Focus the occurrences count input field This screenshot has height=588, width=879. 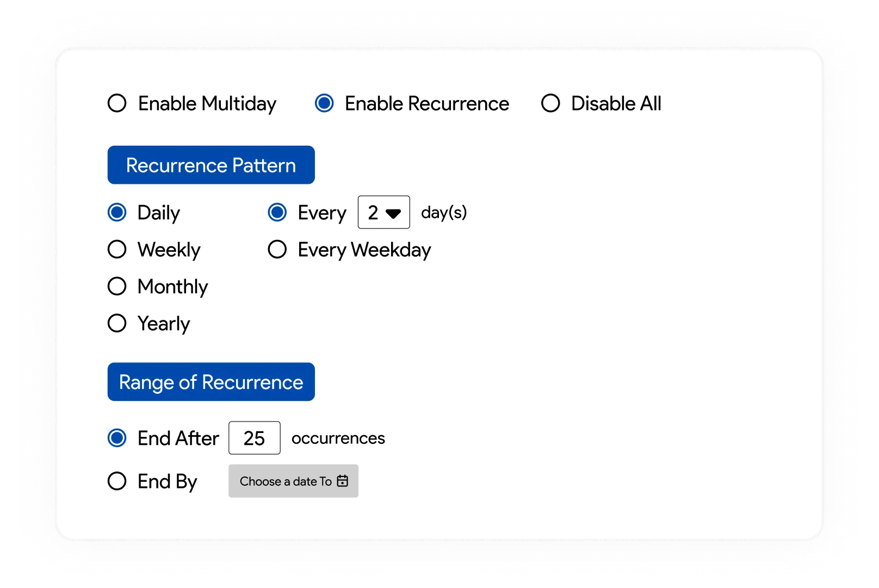254,438
